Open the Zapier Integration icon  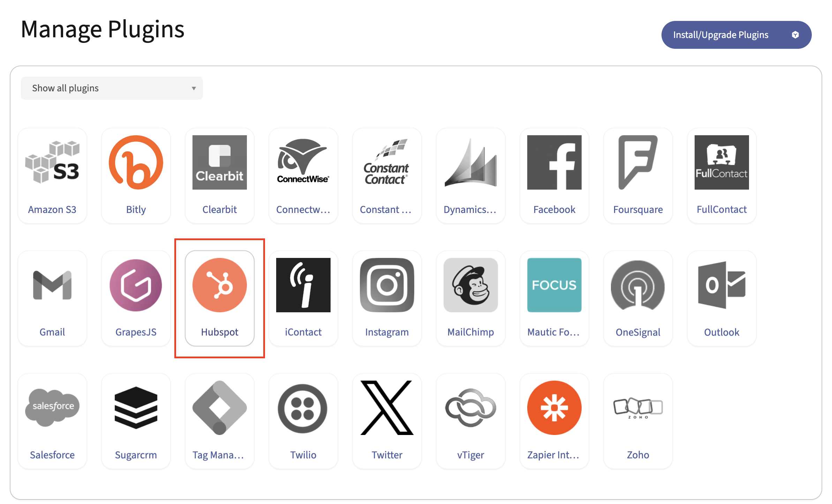point(554,407)
